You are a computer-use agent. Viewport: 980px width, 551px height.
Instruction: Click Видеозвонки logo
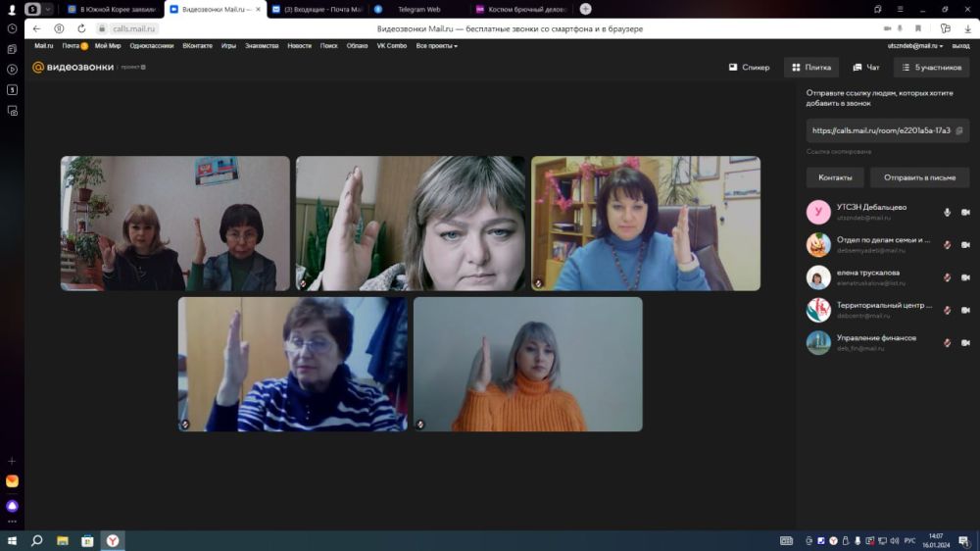(73, 67)
